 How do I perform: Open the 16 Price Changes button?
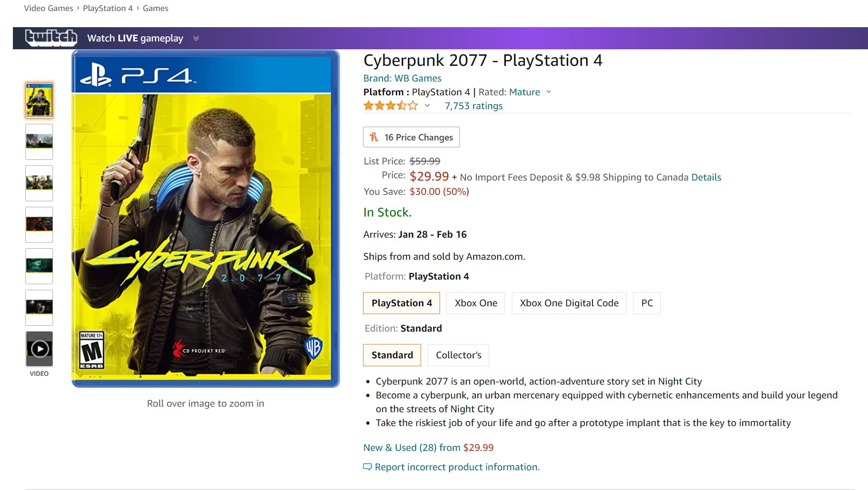(x=411, y=137)
